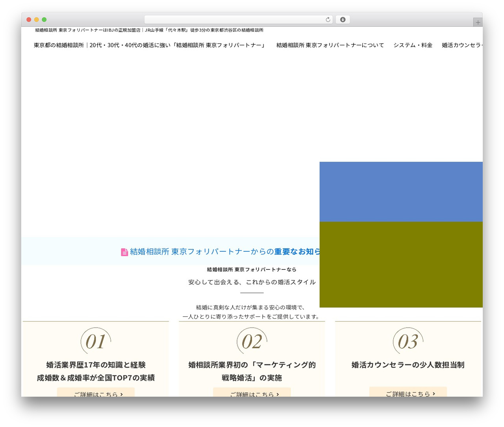Viewport: 504px width, 427px height.
Task: Click the blue color block
Action: [401, 192]
